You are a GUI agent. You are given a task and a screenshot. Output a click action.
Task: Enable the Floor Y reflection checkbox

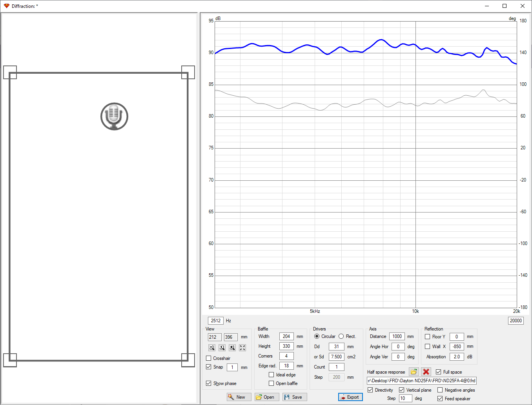(428, 337)
